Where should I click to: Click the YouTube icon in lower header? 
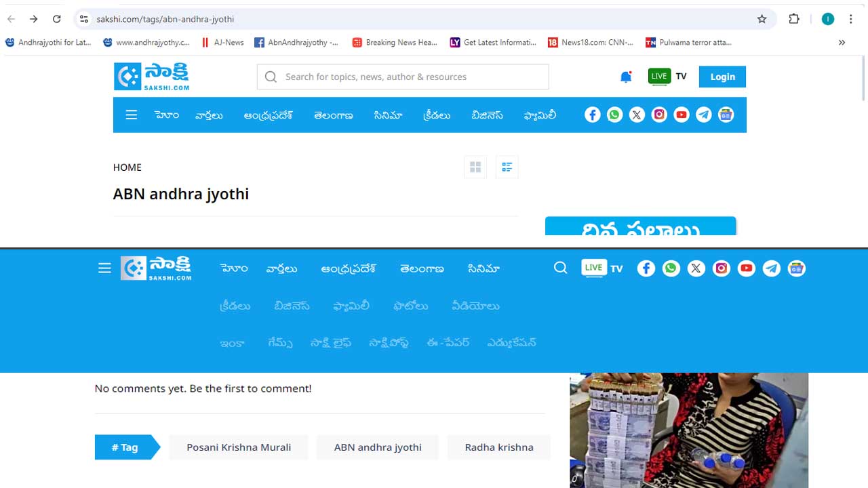coord(747,269)
